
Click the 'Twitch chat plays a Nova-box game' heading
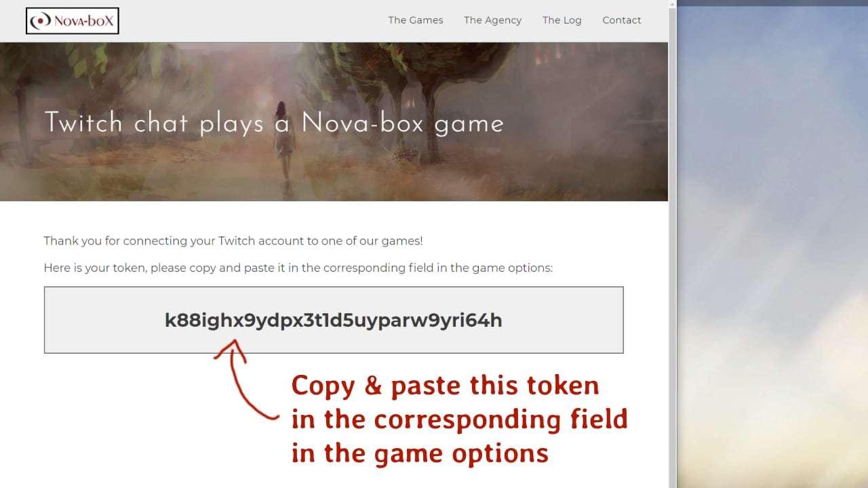(274, 123)
